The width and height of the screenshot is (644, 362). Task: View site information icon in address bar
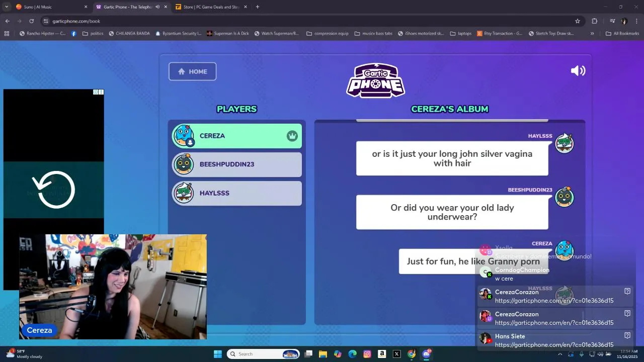tap(46, 21)
